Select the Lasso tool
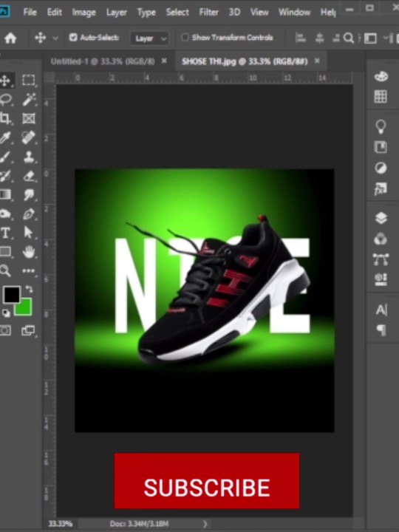 [x=6, y=100]
